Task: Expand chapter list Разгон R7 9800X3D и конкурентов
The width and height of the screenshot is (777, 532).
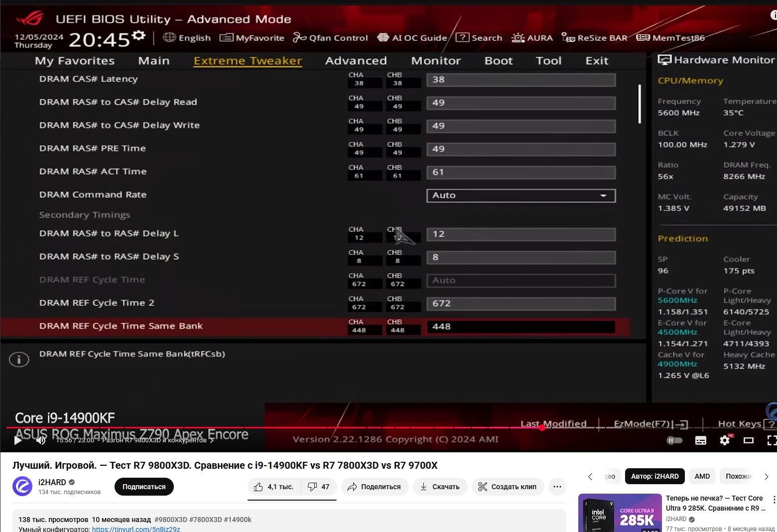Action: point(158,440)
